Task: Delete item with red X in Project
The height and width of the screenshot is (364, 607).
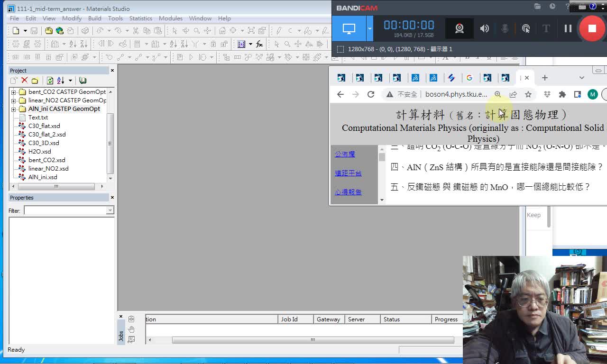Action: pos(24,81)
